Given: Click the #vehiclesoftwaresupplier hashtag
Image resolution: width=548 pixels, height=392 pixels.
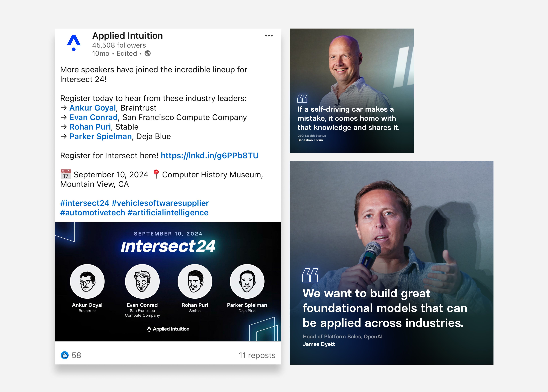Looking at the screenshot, I should coord(160,203).
